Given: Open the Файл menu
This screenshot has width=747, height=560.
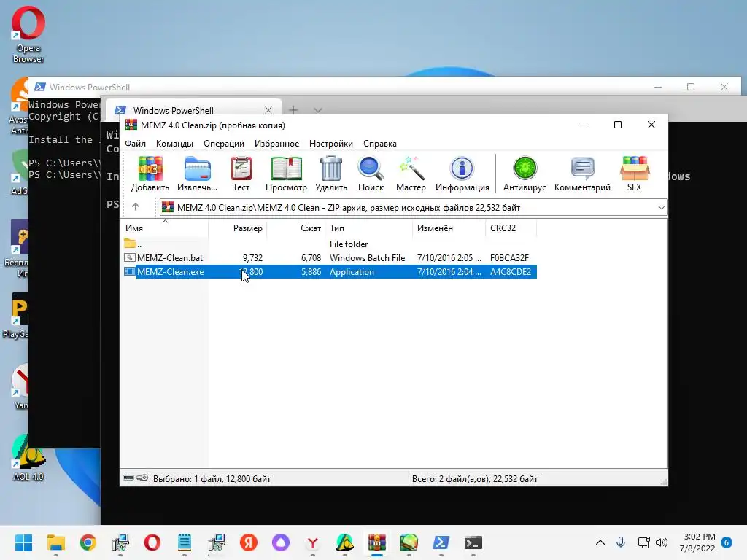Looking at the screenshot, I should (x=135, y=144).
